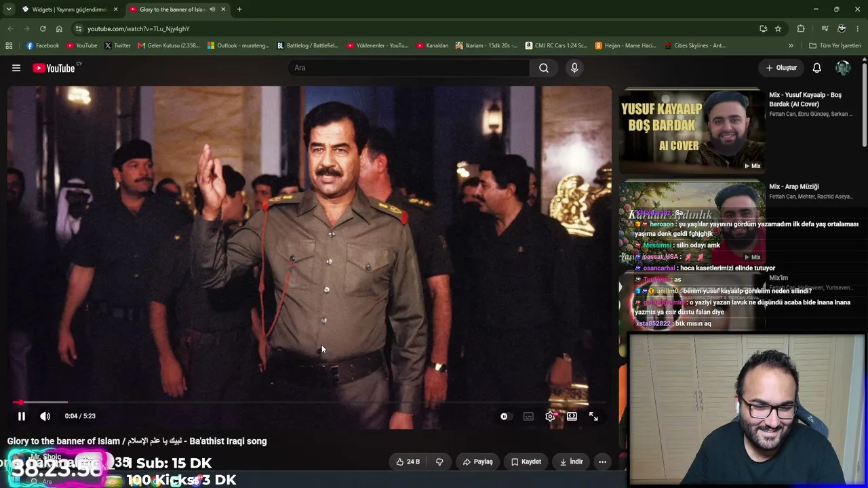Click the video title text
This screenshot has height=488, width=868.
pos(137,441)
